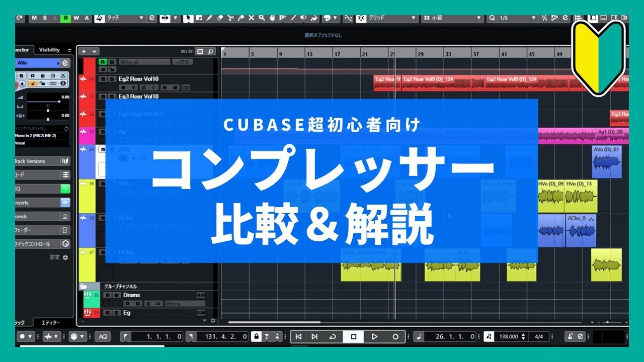This screenshot has width=644, height=362.
Task: Solo the Eg group channel
Action: pyautogui.click(x=116, y=313)
